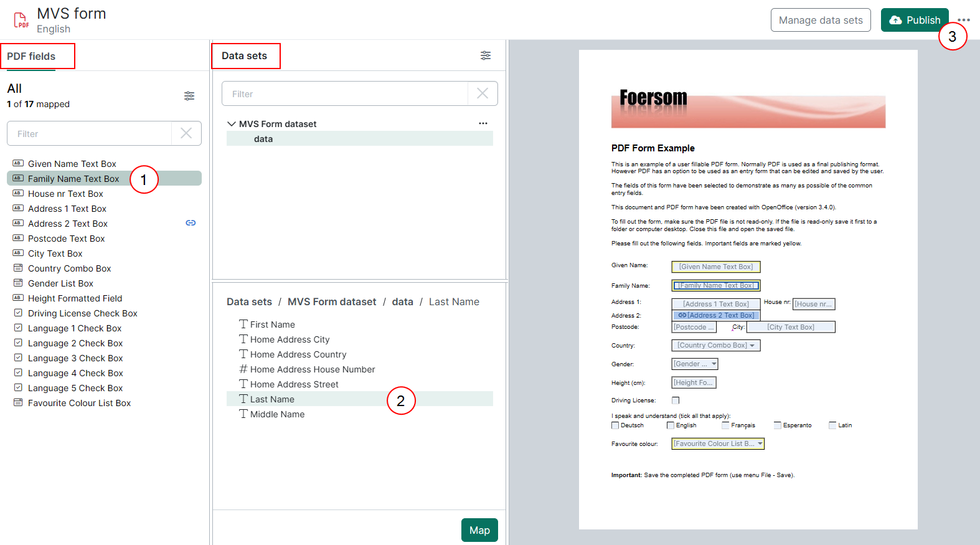The image size is (980, 545).
Task: Click link icon beside Address 2 Text Box
Action: [191, 223]
